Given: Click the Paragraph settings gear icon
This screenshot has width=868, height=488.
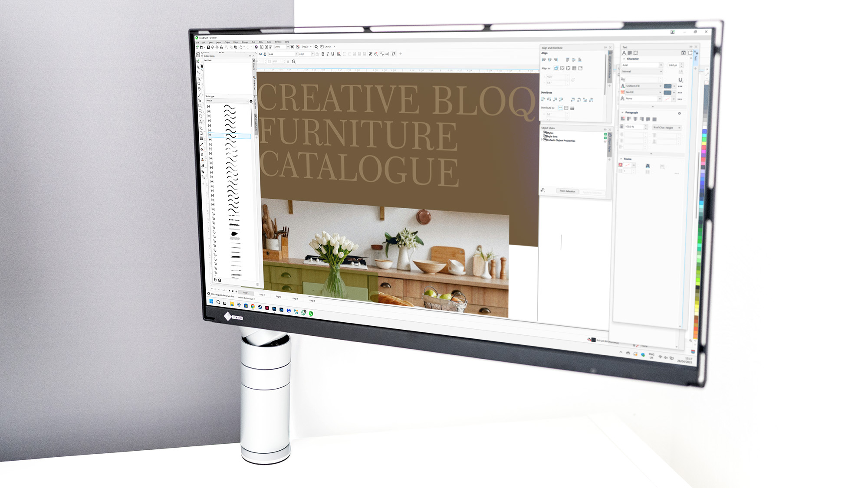Looking at the screenshot, I should click(x=679, y=113).
